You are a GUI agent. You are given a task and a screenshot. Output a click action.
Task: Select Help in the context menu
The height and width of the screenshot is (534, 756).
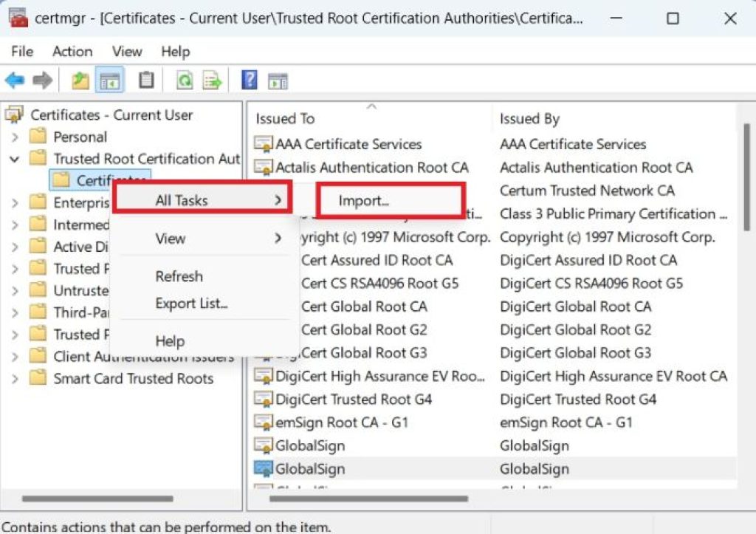pyautogui.click(x=170, y=341)
